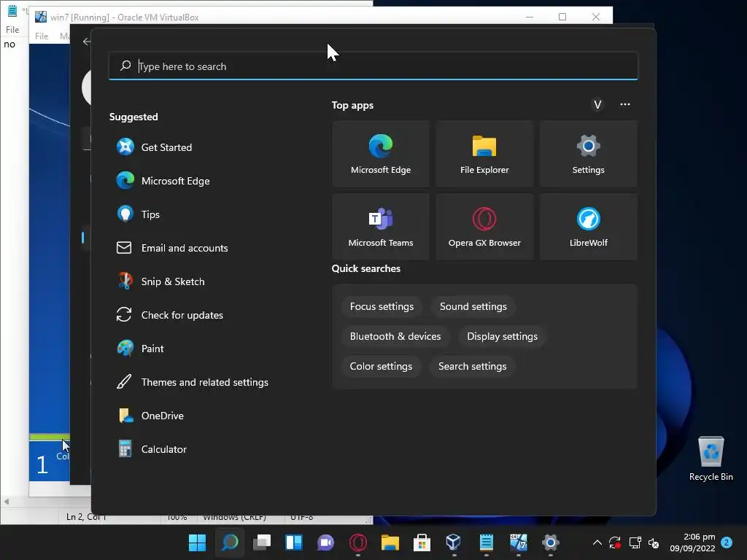Click the Search icon on taskbar
The image size is (747, 560).
(x=230, y=542)
